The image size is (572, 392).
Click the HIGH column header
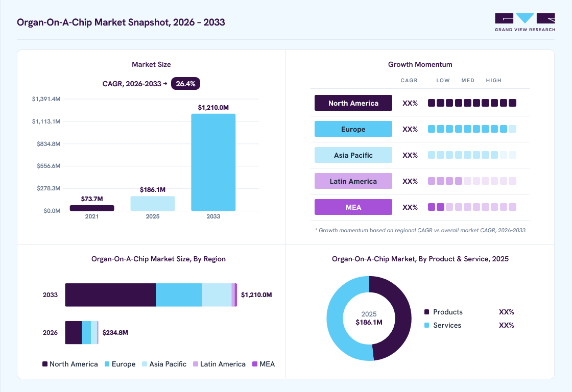click(x=493, y=80)
